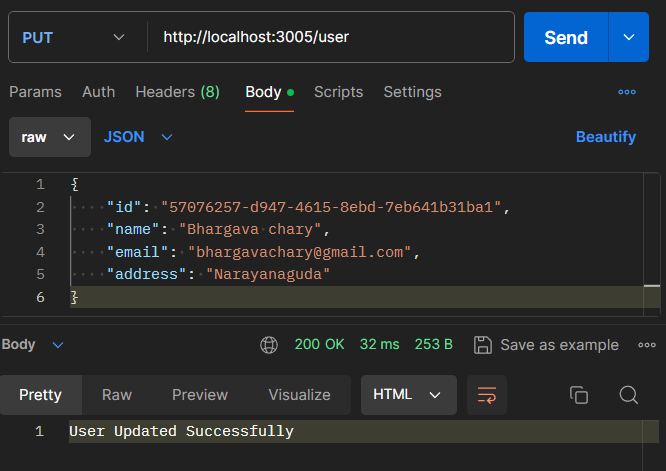Click the request URL field

point(331,37)
